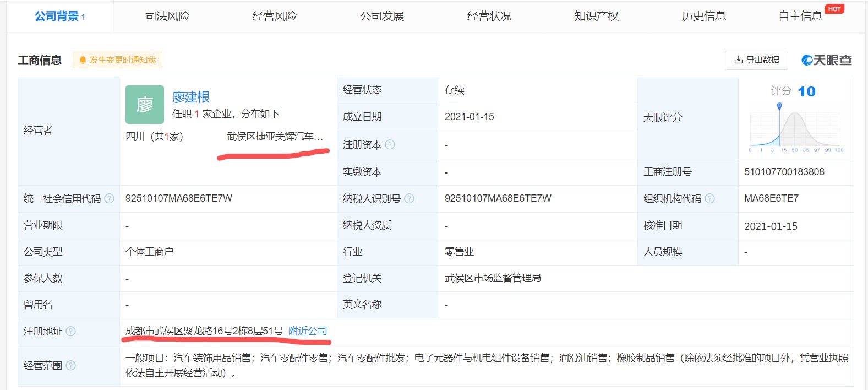Switch to the 知识产权 tab
This screenshot has height=390, width=868.
click(597, 17)
